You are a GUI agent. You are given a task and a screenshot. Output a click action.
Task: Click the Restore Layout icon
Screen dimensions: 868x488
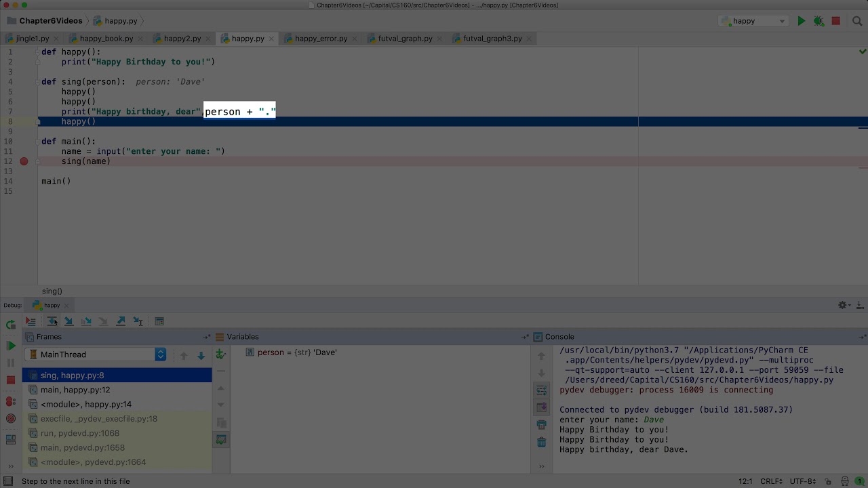(x=11, y=440)
